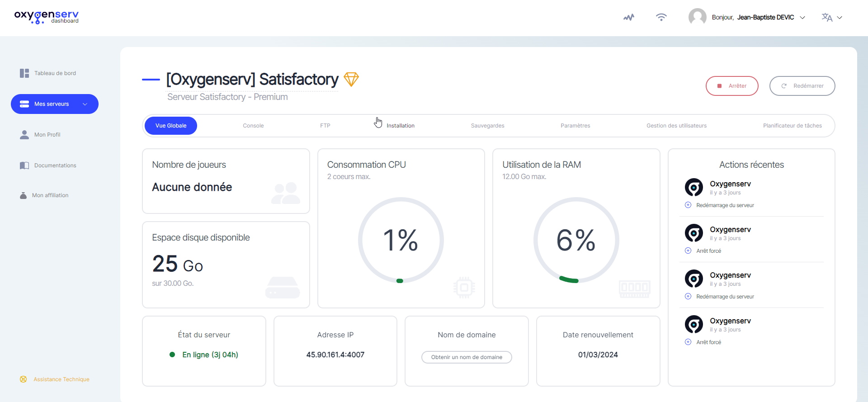Image resolution: width=868 pixels, height=402 pixels.
Task: Expand the Mes serveurs chevron
Action: 85,104
